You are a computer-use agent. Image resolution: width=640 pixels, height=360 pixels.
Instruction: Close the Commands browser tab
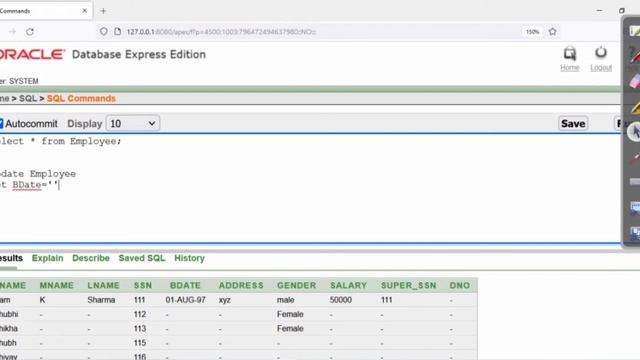click(x=84, y=11)
